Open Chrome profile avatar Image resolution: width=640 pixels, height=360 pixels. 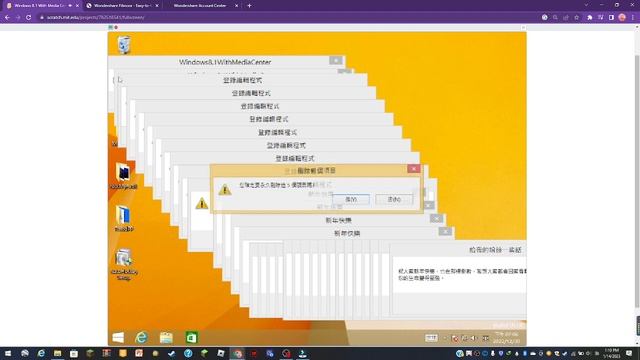click(622, 18)
